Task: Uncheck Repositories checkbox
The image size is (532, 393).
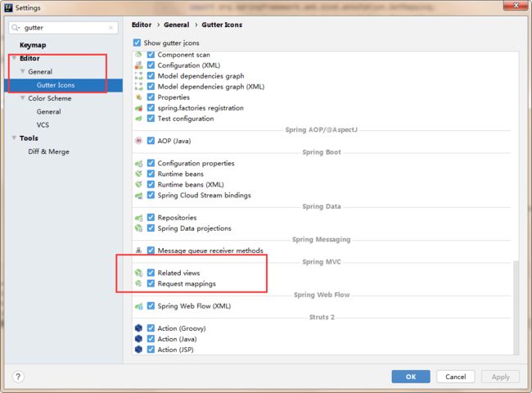Action: 151,218
